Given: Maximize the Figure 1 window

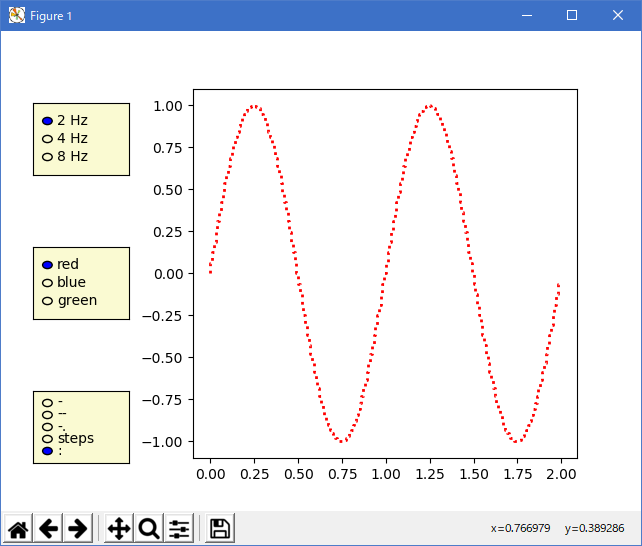Looking at the screenshot, I should (x=572, y=16).
